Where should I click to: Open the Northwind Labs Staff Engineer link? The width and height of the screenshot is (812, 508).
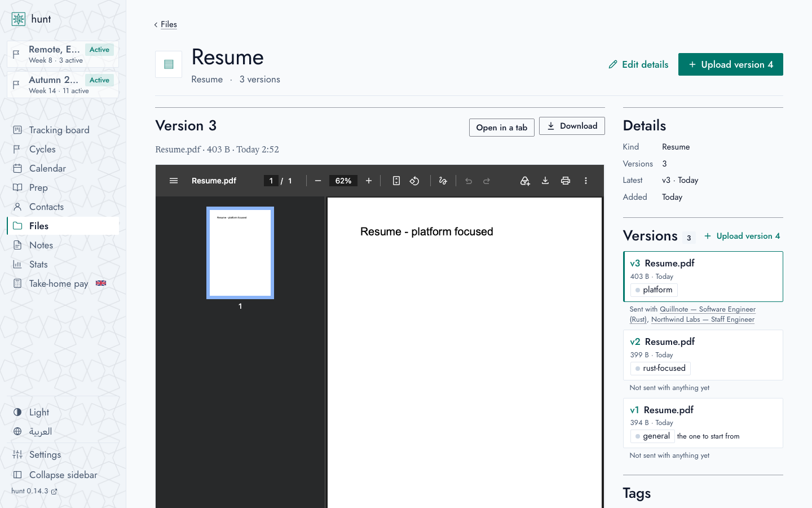point(703,319)
